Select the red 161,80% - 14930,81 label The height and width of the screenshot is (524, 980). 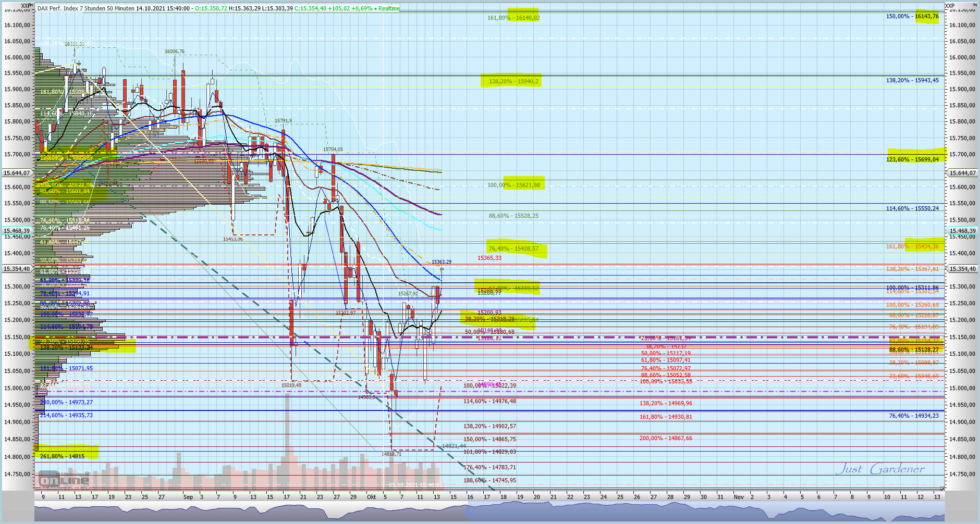666,417
